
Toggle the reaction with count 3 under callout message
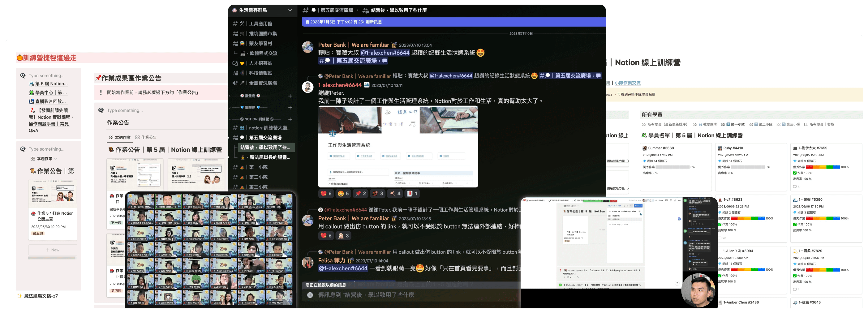click(343, 236)
